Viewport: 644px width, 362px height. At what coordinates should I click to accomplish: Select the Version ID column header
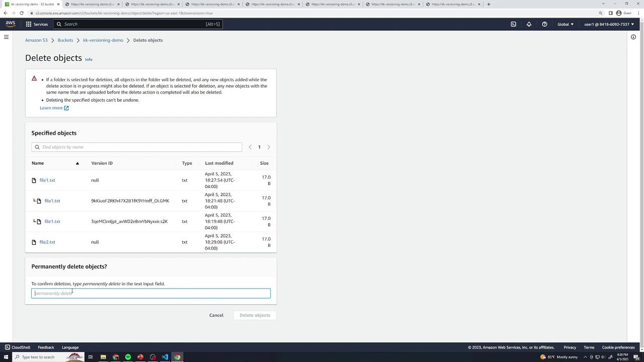(102, 163)
